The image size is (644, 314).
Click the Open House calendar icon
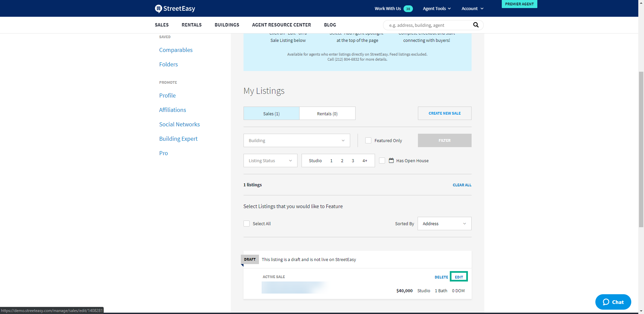391,161
